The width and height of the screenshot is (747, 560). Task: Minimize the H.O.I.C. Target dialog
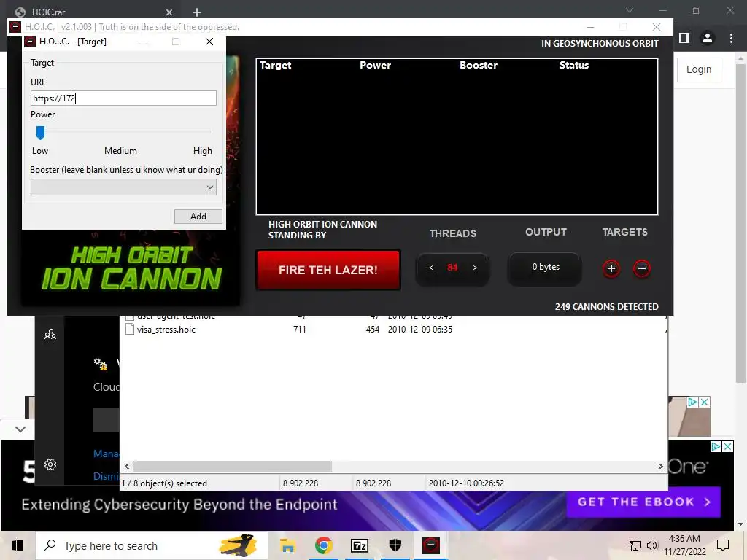(x=143, y=42)
